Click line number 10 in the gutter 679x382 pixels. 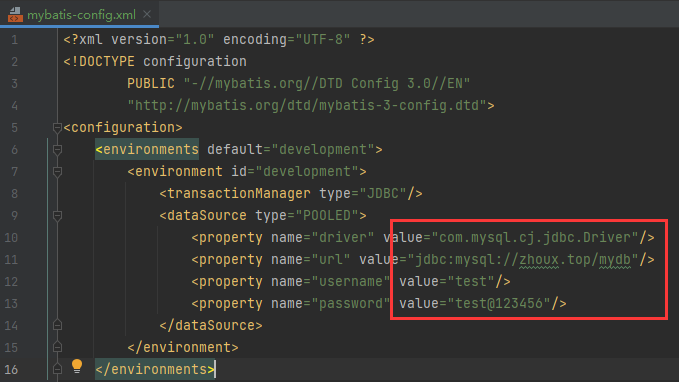coord(11,238)
